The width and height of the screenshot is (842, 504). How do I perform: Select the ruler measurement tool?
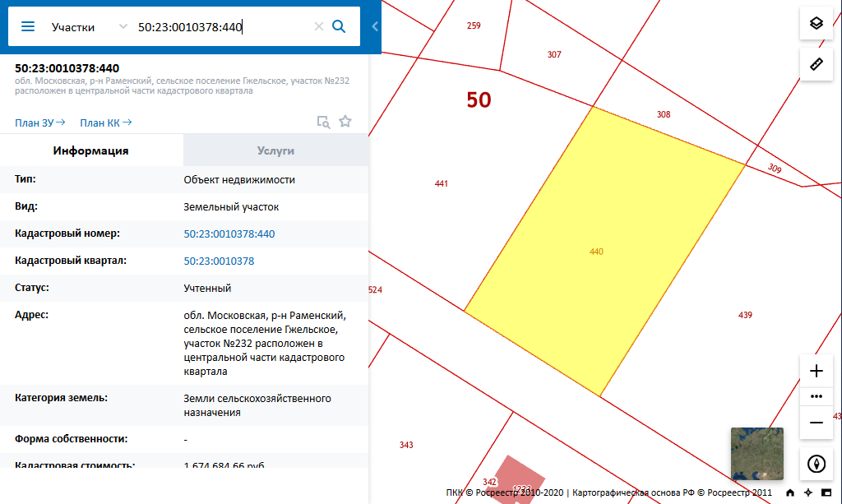pyautogui.click(x=816, y=64)
